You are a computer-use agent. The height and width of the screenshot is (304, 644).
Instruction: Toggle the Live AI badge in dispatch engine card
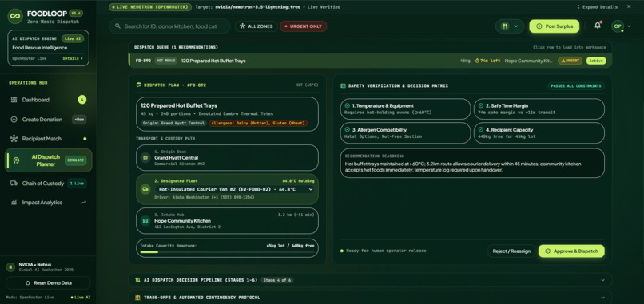(73, 38)
